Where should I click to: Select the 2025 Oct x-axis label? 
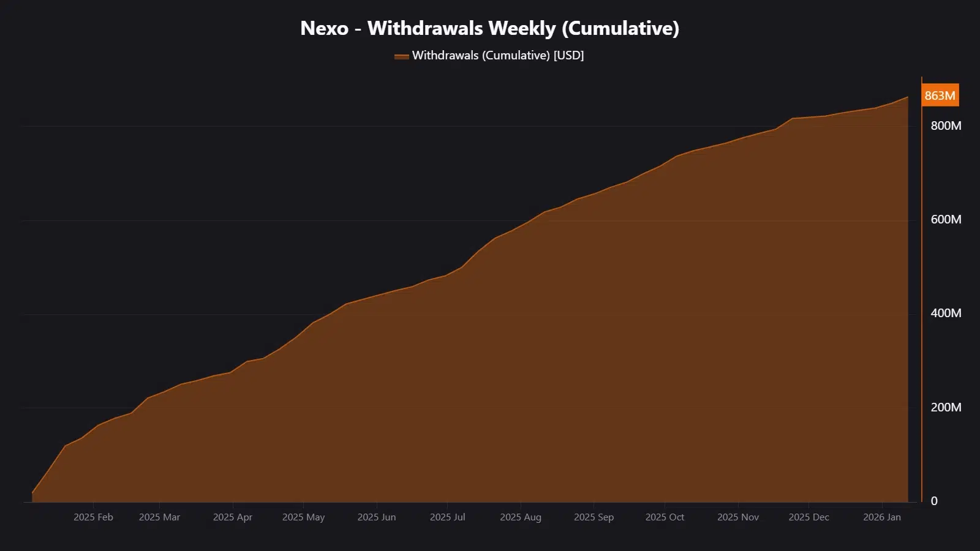(665, 517)
